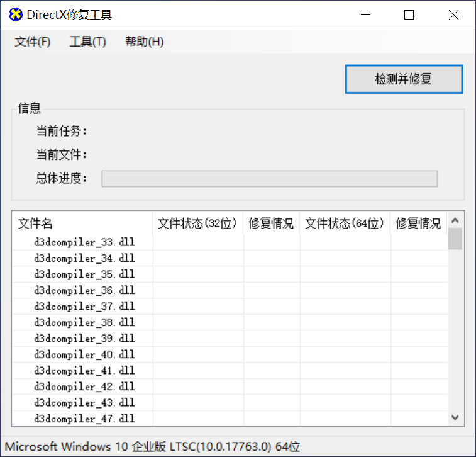
Task: Click the 修复情况 header after 64位 column
Action: [418, 223]
